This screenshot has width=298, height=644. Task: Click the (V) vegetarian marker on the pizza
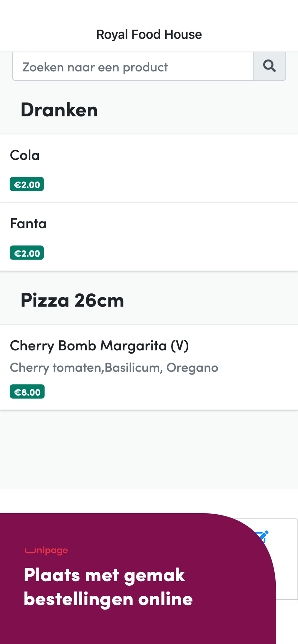(180, 346)
